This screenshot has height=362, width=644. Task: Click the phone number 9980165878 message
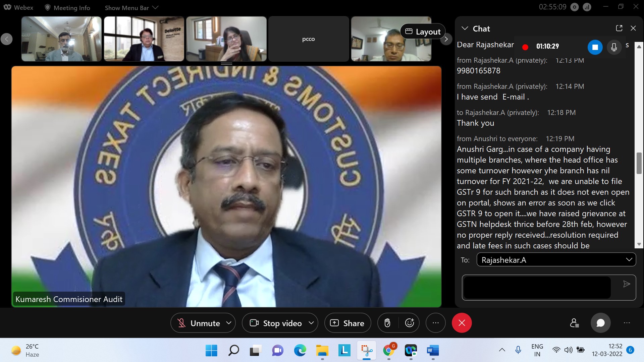coord(478,71)
